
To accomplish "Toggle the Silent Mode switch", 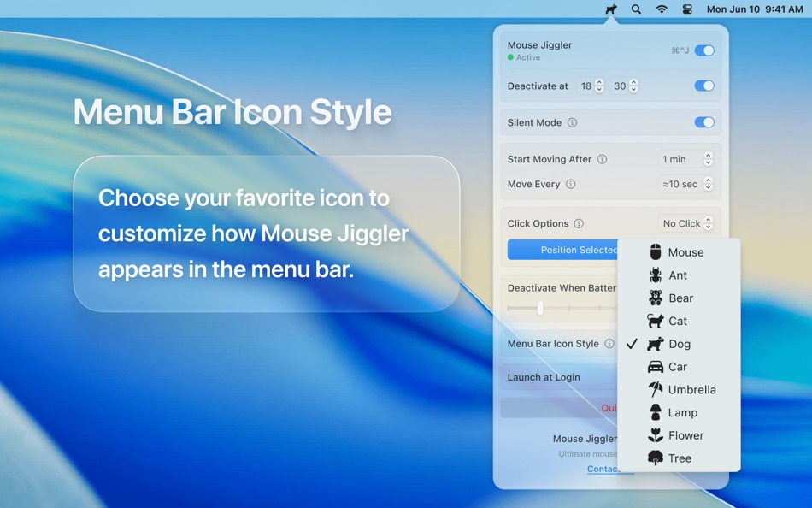I will click(704, 122).
